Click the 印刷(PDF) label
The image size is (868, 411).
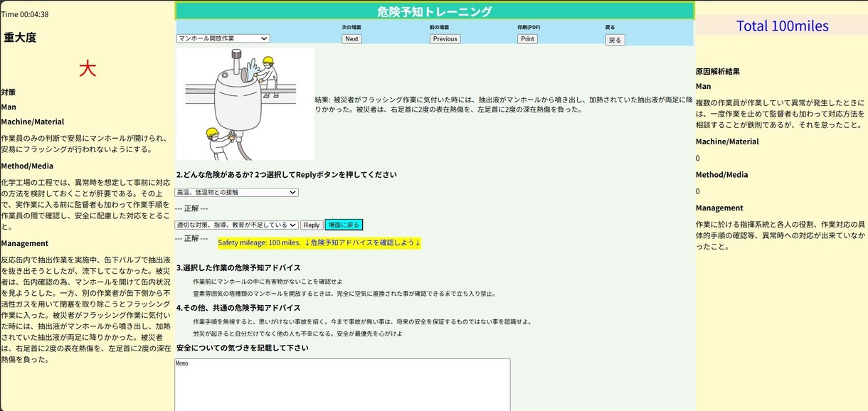[x=529, y=27]
